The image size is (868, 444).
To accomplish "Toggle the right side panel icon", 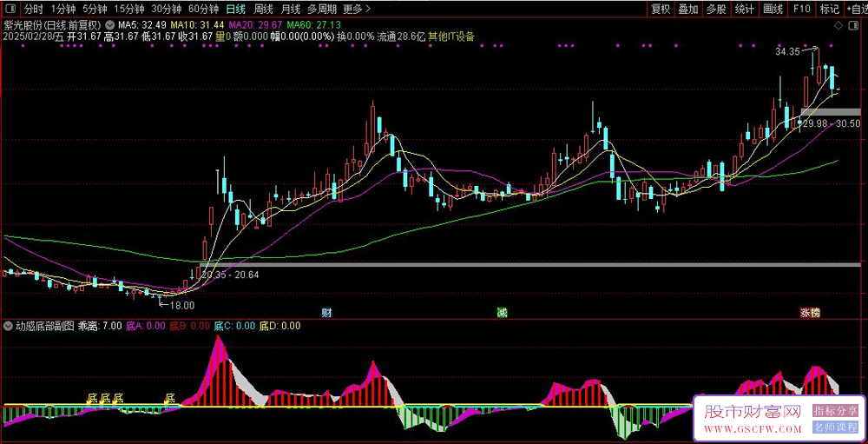I will click(852, 27).
